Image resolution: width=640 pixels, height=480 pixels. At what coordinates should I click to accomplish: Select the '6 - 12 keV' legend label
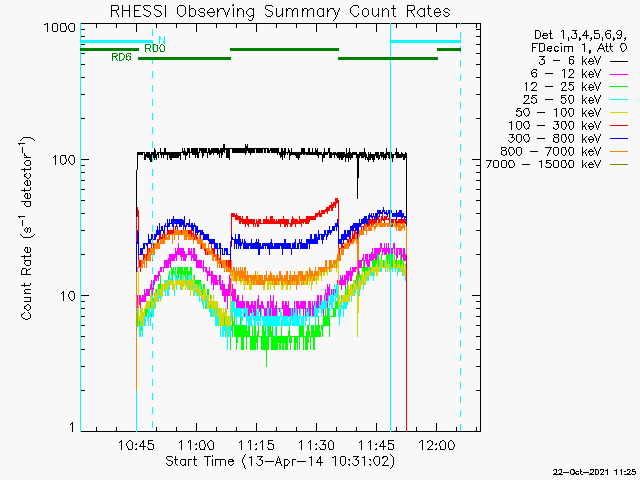pyautogui.click(x=566, y=74)
